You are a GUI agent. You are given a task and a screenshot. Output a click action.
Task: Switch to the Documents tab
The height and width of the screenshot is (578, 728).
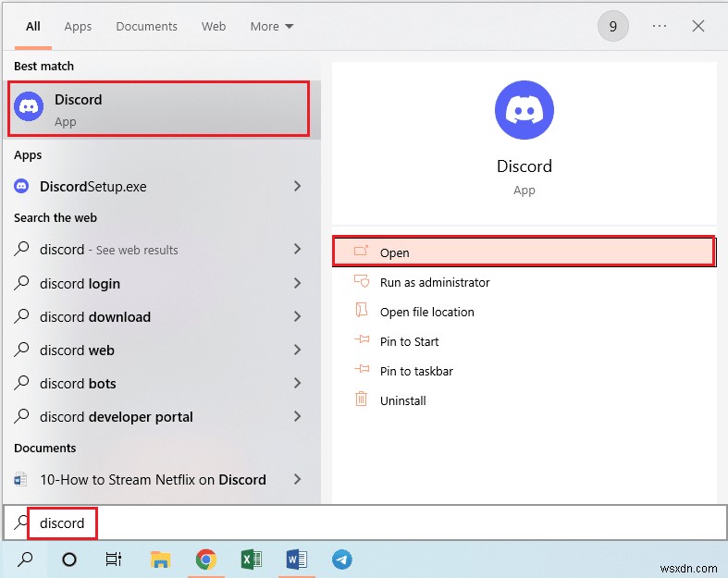pyautogui.click(x=147, y=27)
